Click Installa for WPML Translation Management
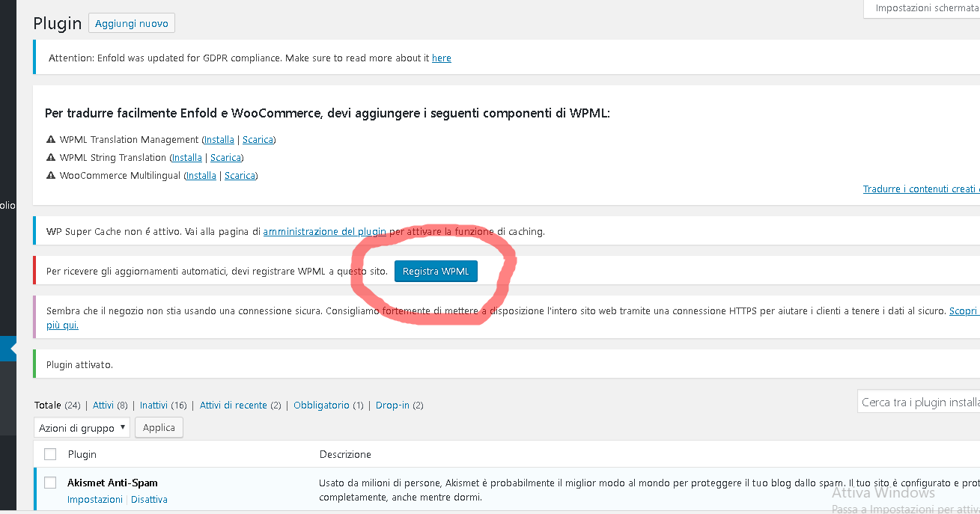This screenshot has height=514, width=980. pyautogui.click(x=219, y=139)
